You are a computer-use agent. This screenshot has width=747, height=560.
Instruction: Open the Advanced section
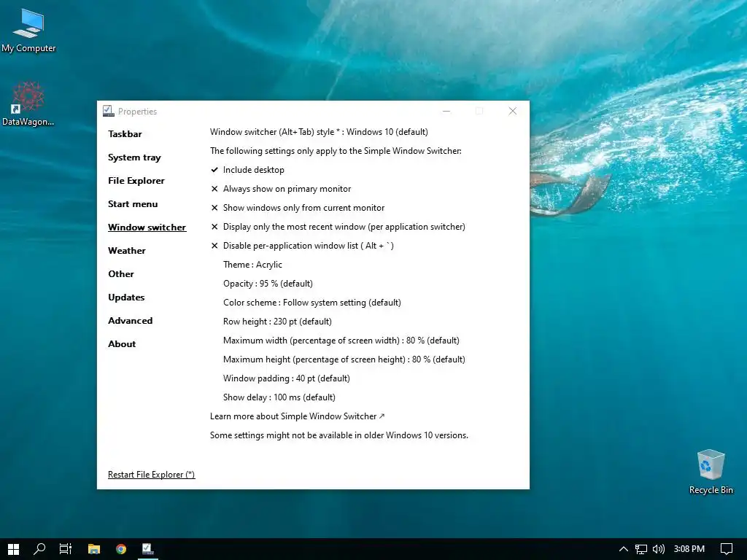pyautogui.click(x=130, y=321)
